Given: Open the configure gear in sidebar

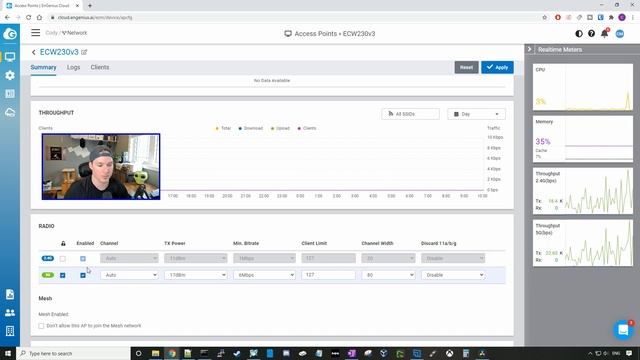Looking at the screenshot, I should coord(10,75).
